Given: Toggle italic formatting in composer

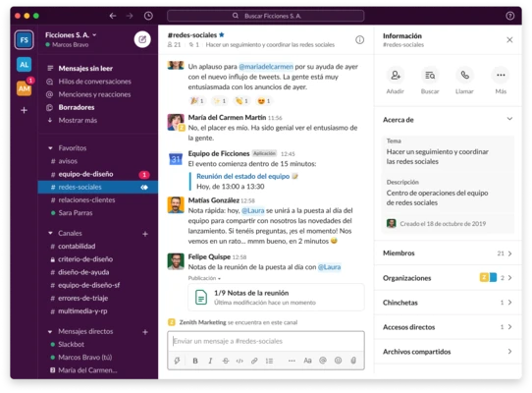Looking at the screenshot, I should [x=210, y=361].
